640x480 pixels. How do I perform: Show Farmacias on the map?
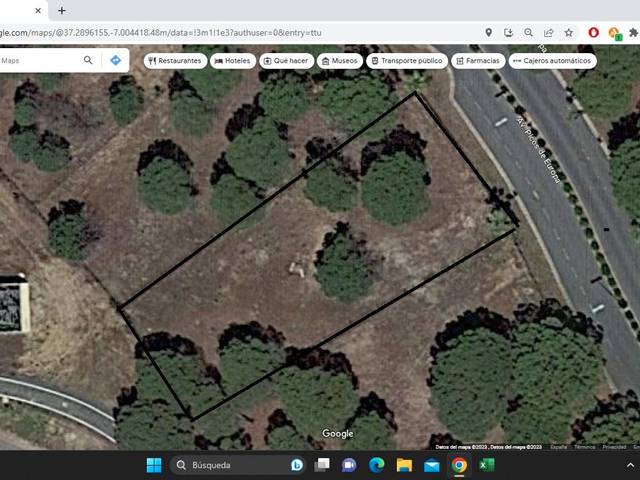point(478,61)
